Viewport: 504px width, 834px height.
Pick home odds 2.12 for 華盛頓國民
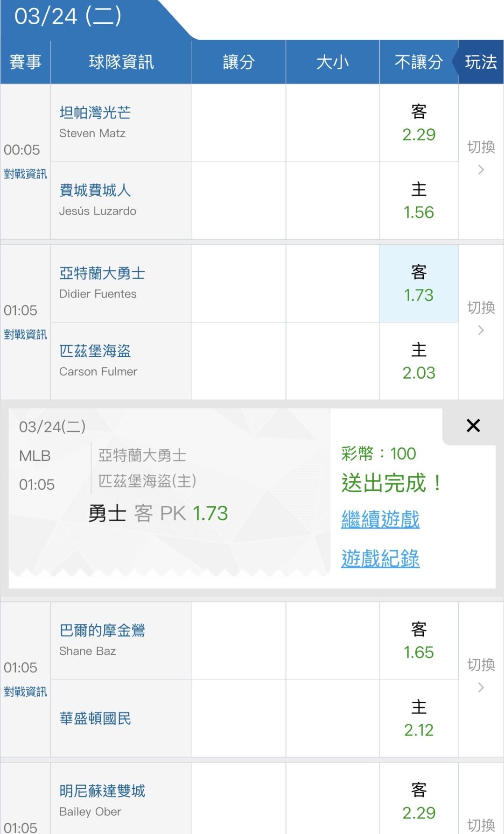pyautogui.click(x=419, y=718)
